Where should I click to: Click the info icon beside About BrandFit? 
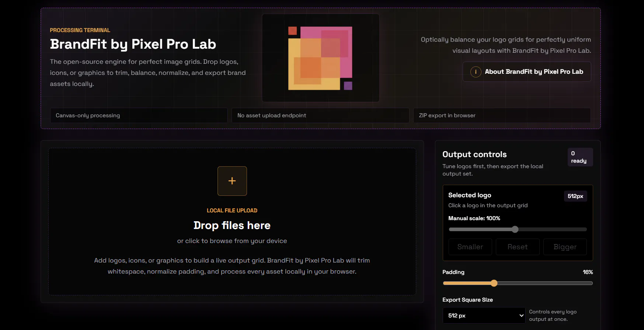click(x=476, y=72)
